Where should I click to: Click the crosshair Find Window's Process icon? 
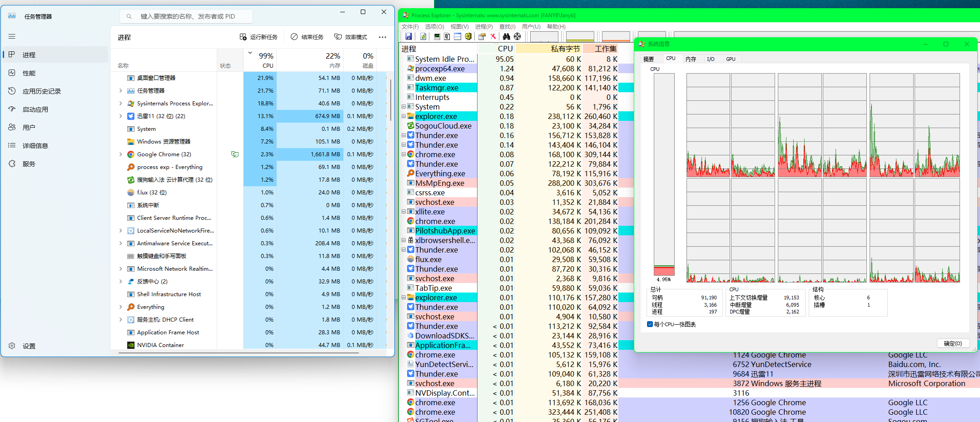point(517,36)
